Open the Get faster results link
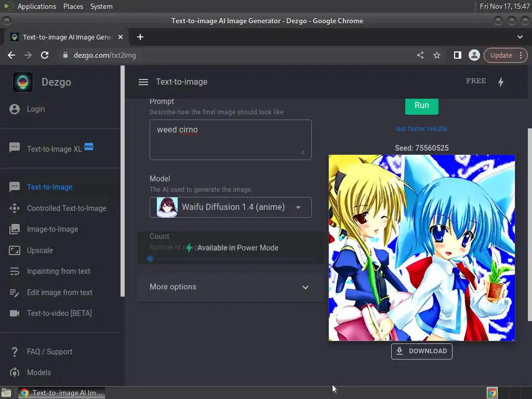The width and height of the screenshot is (532, 399). [x=421, y=129]
